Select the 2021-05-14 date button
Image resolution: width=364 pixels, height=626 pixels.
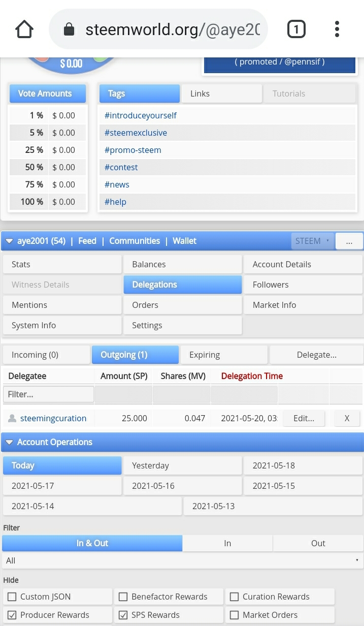pos(92,506)
